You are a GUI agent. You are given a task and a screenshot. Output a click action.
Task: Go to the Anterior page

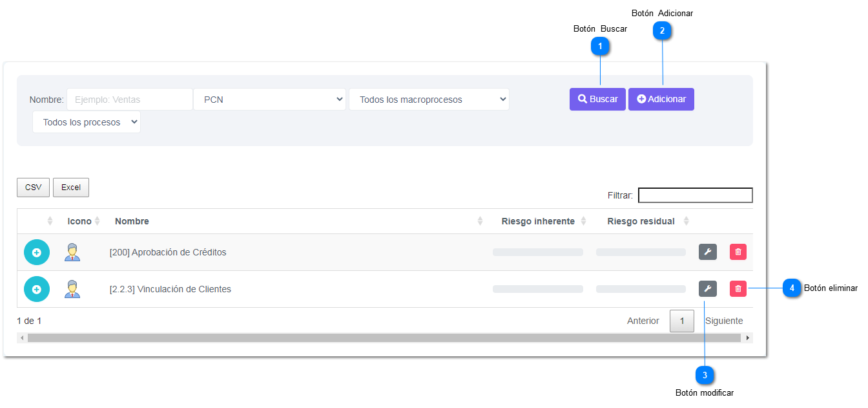643,321
